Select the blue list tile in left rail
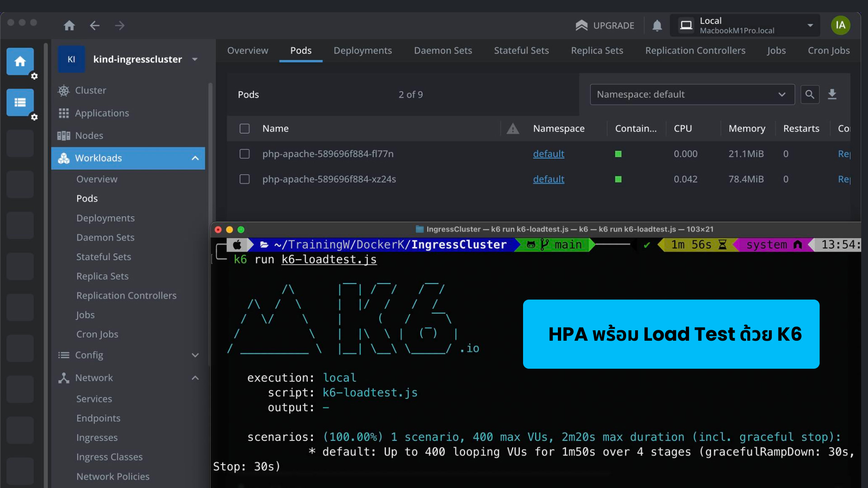 [x=20, y=102]
